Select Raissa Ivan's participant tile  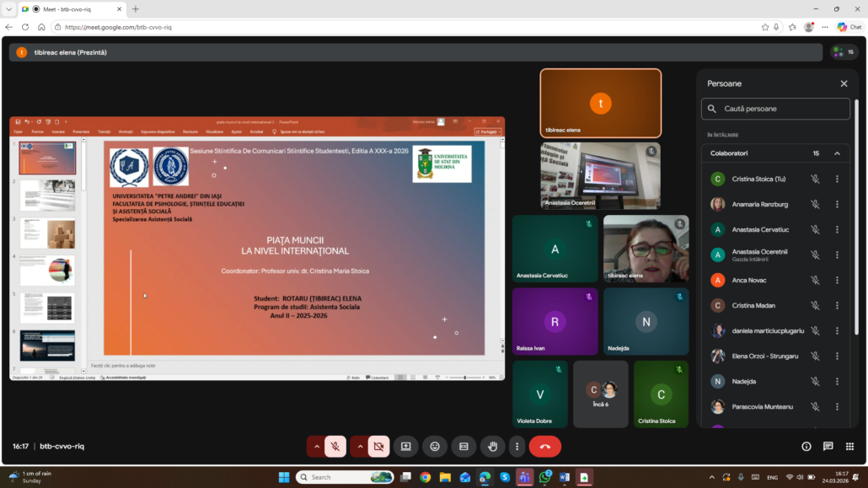[555, 322]
